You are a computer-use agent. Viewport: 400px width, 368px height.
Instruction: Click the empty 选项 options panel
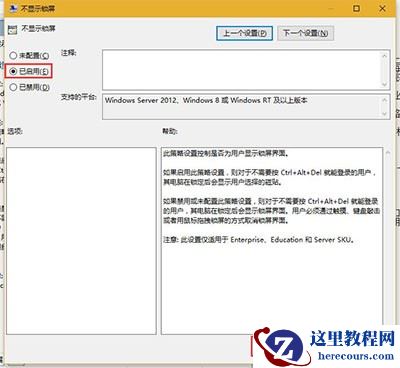pyautogui.click(x=81, y=241)
